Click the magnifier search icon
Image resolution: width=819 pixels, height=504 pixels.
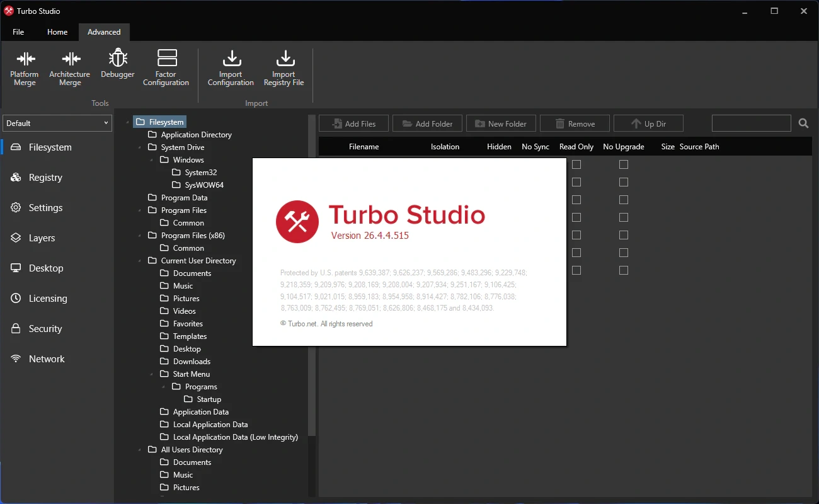pos(803,123)
